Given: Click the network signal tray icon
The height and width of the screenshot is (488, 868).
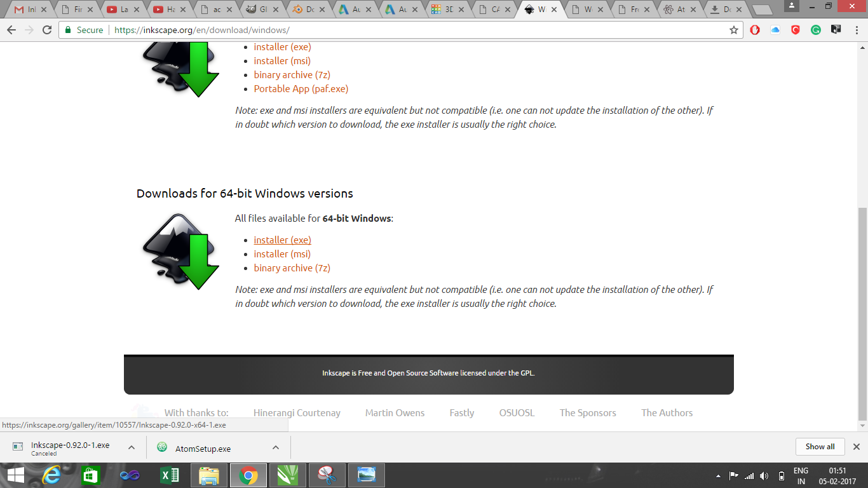Looking at the screenshot, I should pos(749,475).
